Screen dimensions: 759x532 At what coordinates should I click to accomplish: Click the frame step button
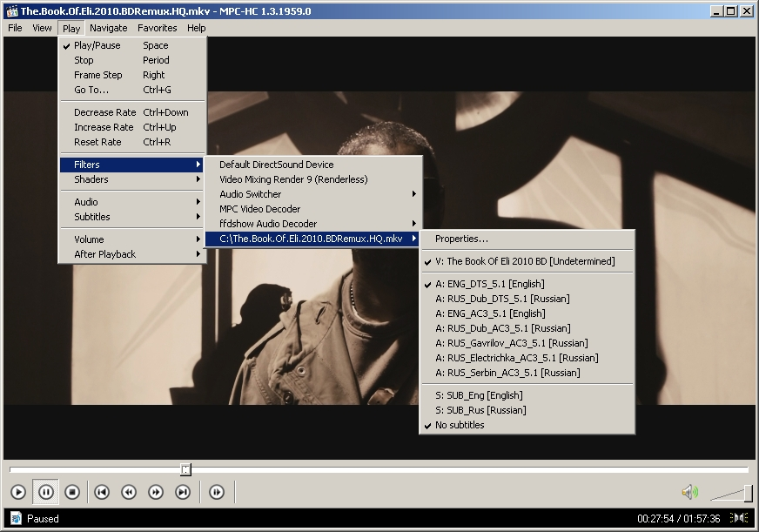[x=217, y=493]
